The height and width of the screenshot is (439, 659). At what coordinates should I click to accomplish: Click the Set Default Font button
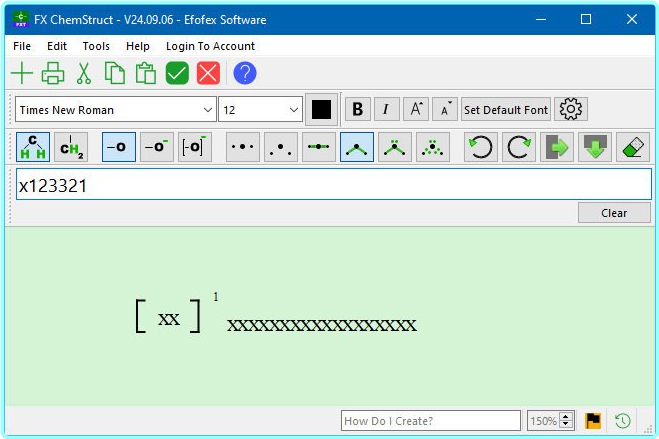[506, 109]
